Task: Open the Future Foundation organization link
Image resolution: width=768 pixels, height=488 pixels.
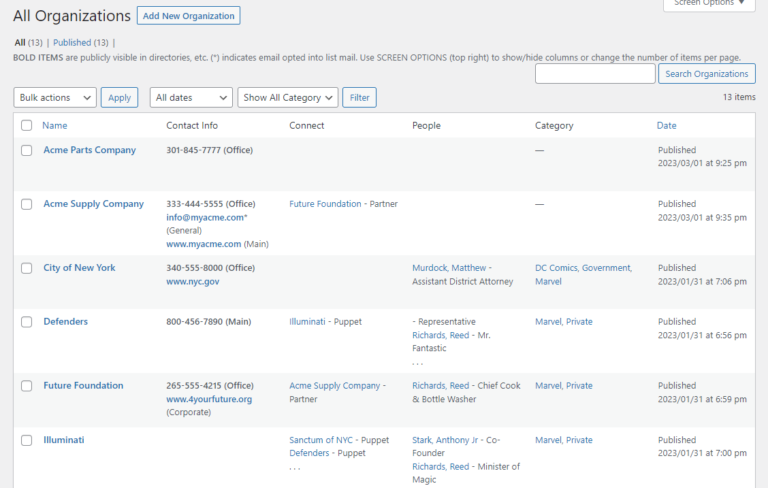Action: click(83, 386)
